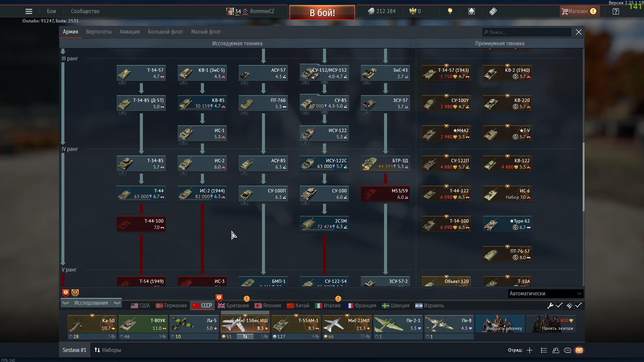Open the orange mail envelope icon
The image size is (644, 362).
click(579, 350)
